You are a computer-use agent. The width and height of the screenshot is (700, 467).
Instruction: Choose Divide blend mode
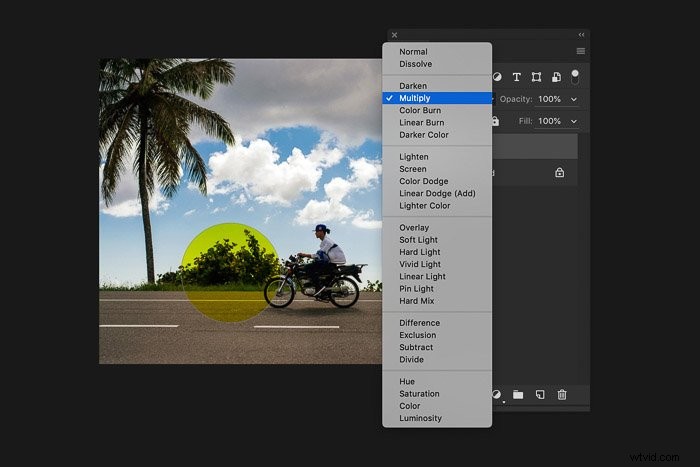point(437,359)
